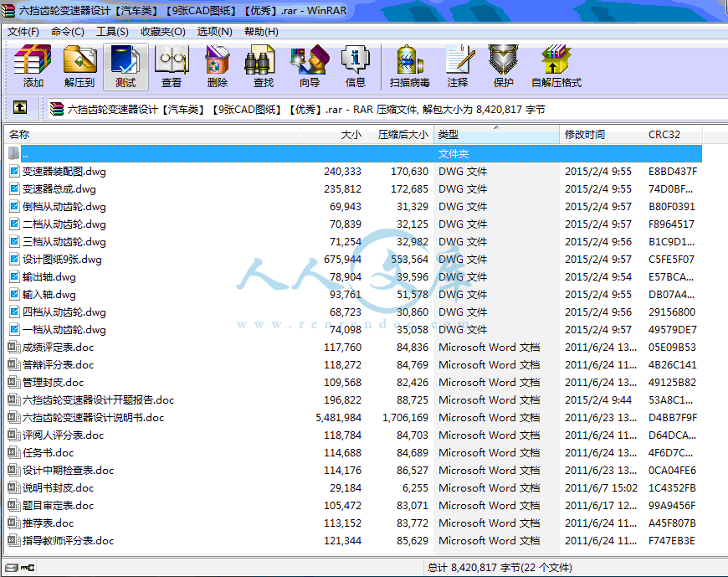Screen dimensions: 728x577
Task: Open the 信息 (Info) toolbar icon
Action: (x=355, y=59)
